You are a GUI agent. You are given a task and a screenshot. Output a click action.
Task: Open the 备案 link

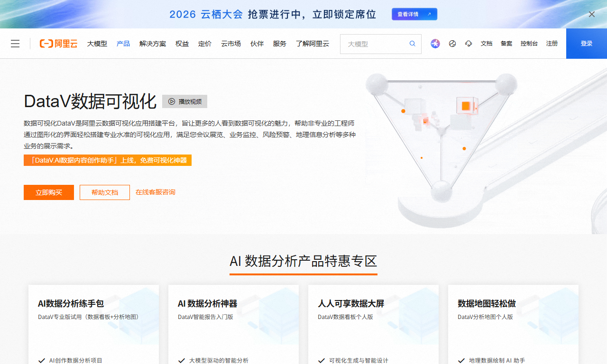(506, 44)
